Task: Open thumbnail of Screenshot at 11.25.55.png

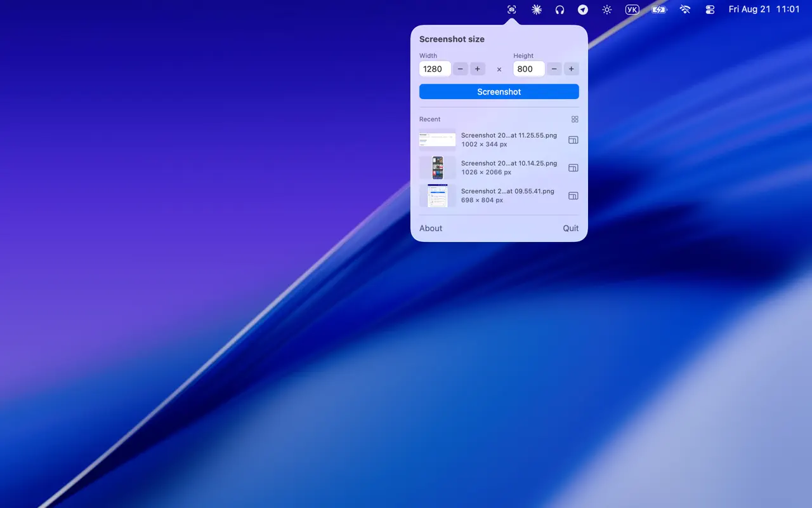Action: tap(438, 140)
